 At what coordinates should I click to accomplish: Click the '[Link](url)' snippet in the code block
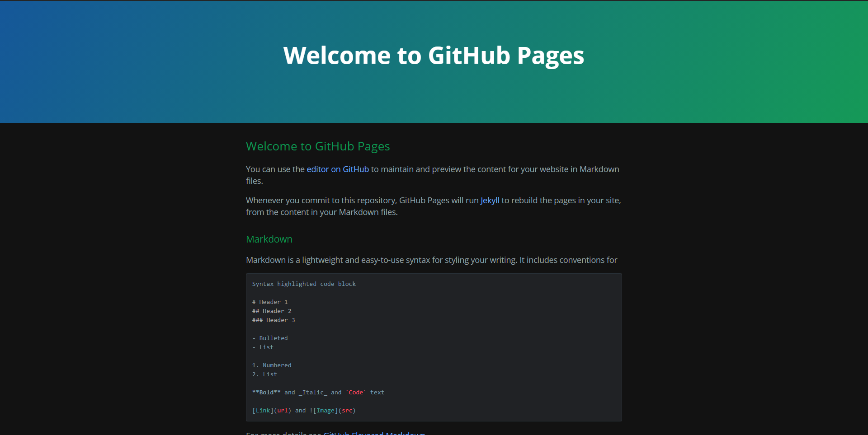click(x=271, y=410)
